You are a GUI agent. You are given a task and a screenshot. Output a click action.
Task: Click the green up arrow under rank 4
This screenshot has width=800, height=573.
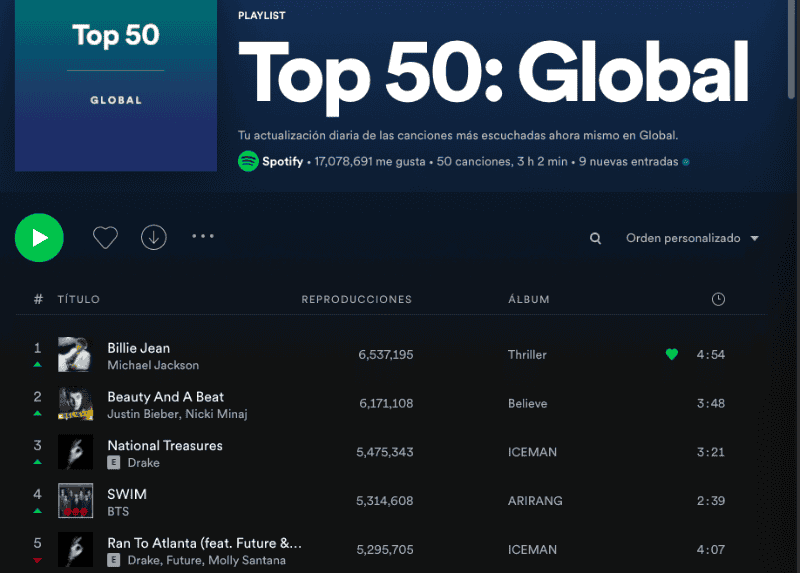[37, 510]
